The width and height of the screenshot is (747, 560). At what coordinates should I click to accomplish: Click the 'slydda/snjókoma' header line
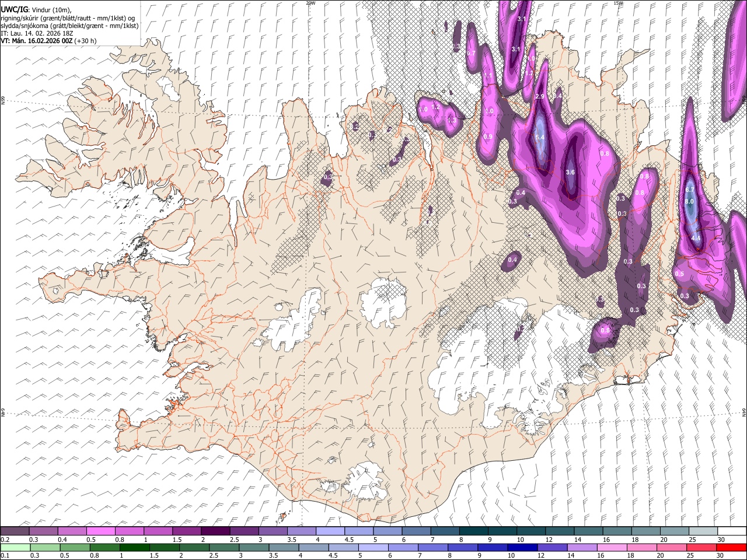69,26
